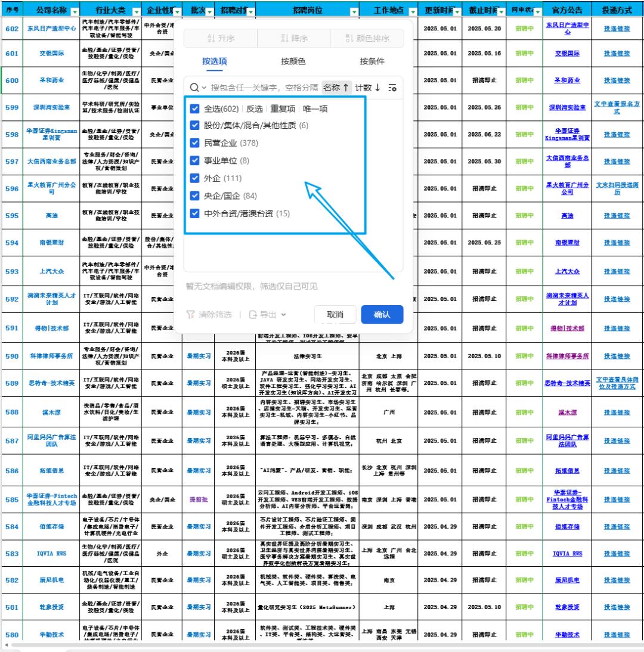This screenshot has width=644, height=652.
Task: Sort descending with the 降序 button
Action: point(294,38)
